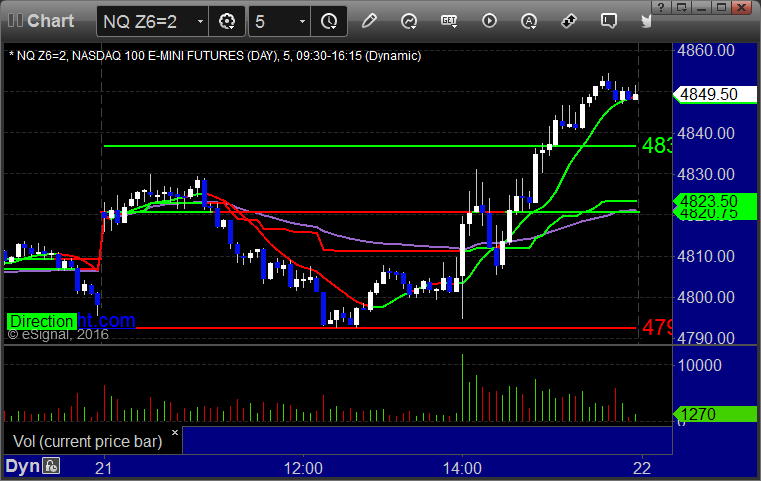Image resolution: width=761 pixels, height=481 pixels.
Task: Click the 4840.00 price axis label
Action: point(706,133)
